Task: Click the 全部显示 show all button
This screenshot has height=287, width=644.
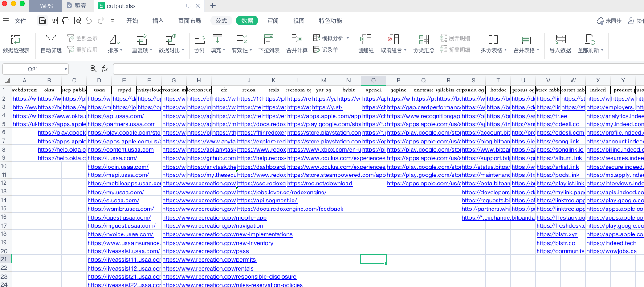Action: pos(82,38)
